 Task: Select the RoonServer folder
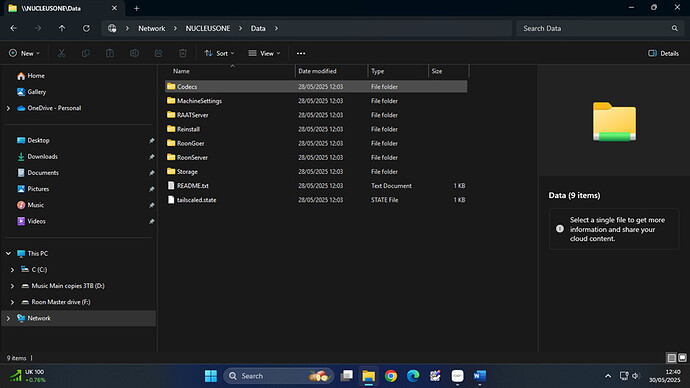point(316,157)
